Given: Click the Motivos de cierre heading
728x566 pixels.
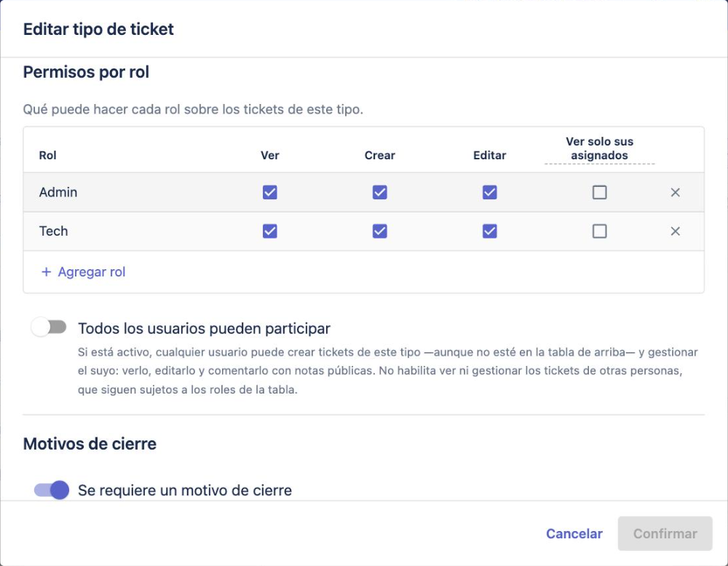Looking at the screenshot, I should tap(90, 444).
